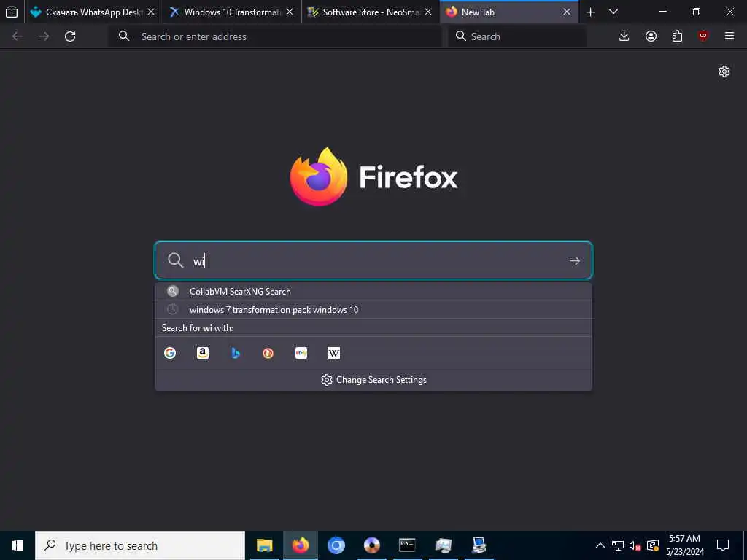This screenshot has height=560, width=747.
Task: Open the command prompt taskbar icon
Action: coord(407,545)
